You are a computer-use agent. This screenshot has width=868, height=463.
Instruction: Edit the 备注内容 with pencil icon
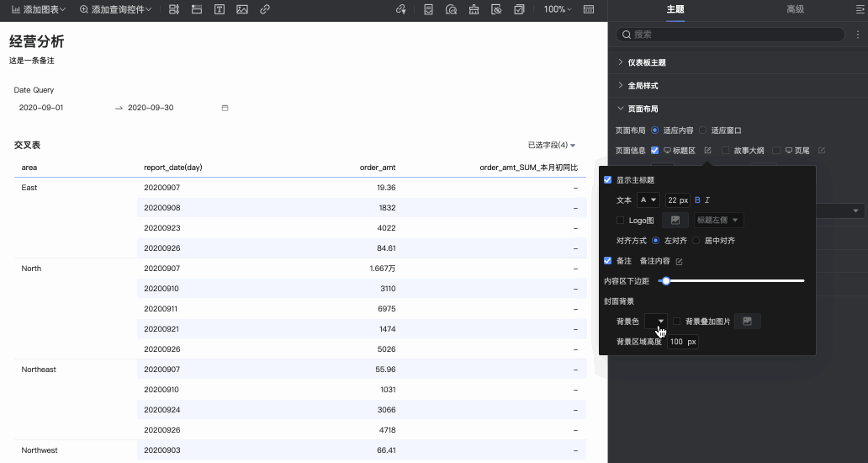[x=680, y=262]
